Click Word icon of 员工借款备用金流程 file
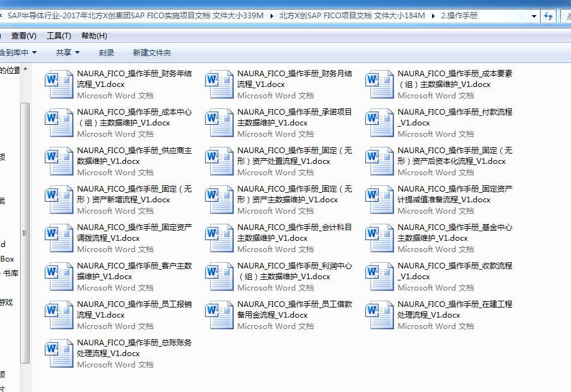 219,315
